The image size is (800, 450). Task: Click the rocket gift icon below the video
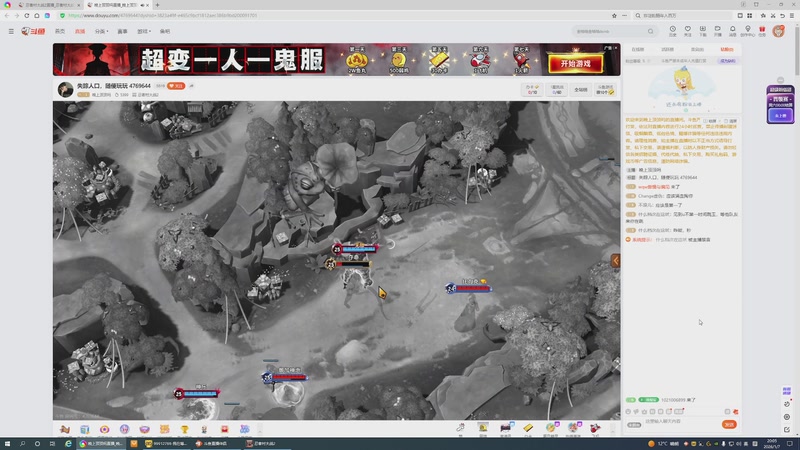(x=595, y=429)
